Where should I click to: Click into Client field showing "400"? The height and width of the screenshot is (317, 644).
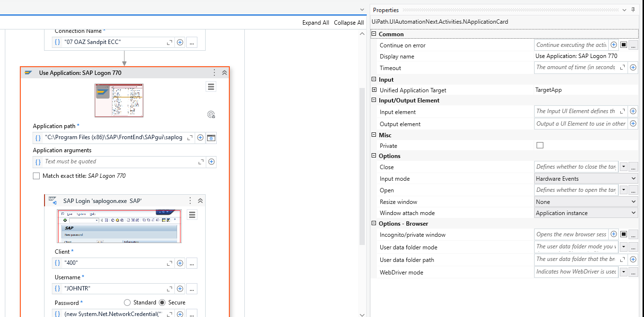point(114,263)
